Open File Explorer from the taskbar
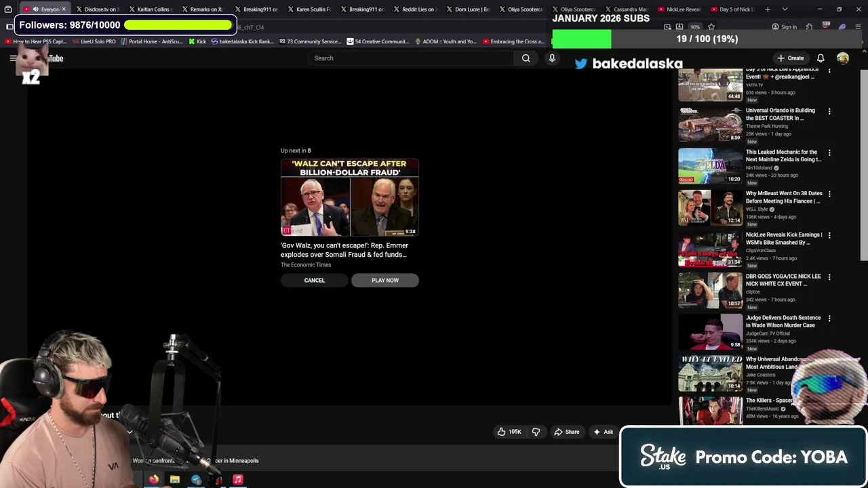868x488 pixels. click(175, 480)
